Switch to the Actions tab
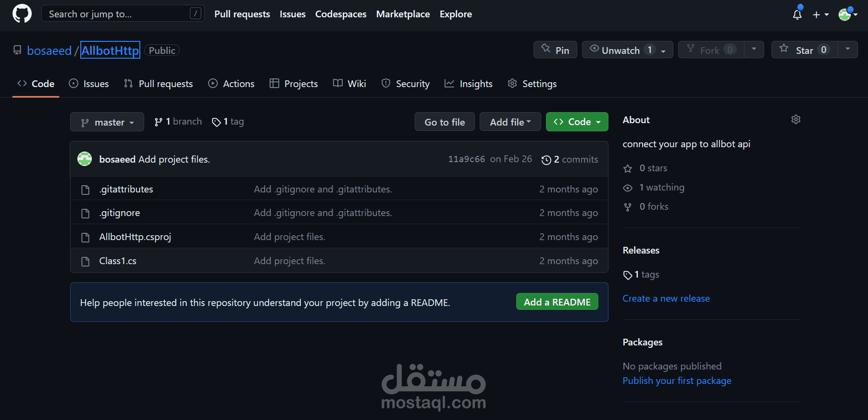 pyautogui.click(x=231, y=84)
